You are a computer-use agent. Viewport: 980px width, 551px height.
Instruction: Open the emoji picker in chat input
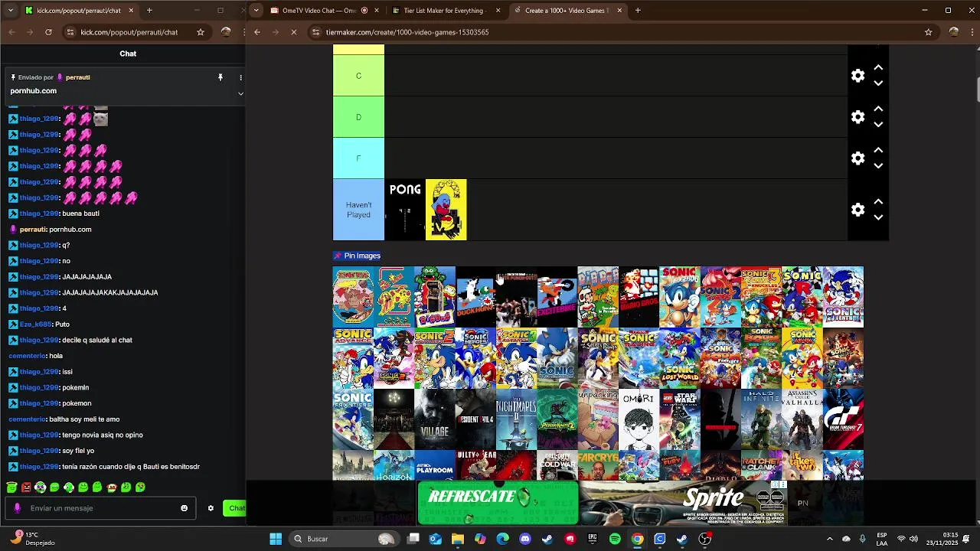click(184, 508)
